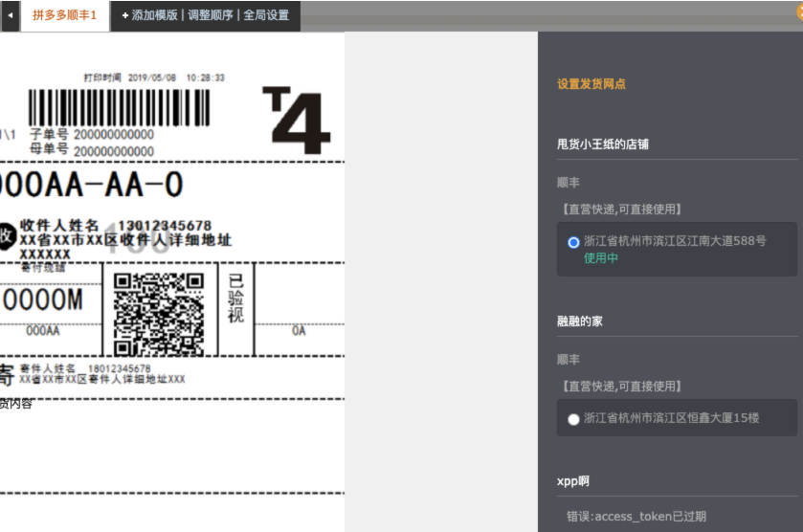Click 顺丰 label under 融融的家
Screen dimensions: 803x532
568,360
